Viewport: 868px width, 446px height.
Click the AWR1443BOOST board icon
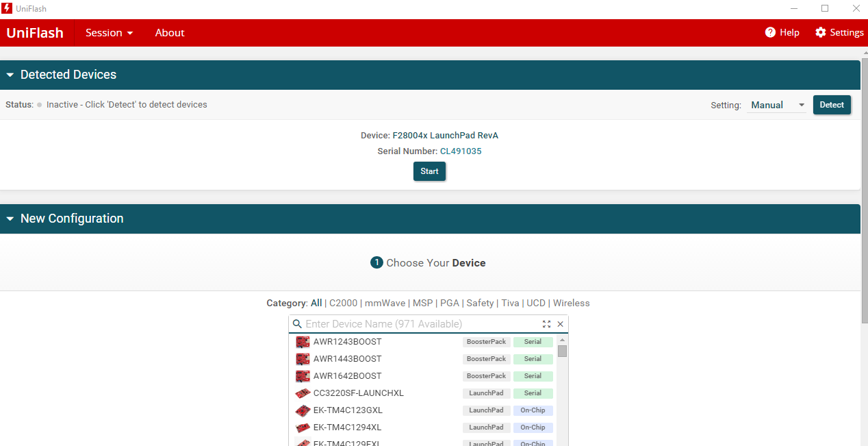coord(303,359)
